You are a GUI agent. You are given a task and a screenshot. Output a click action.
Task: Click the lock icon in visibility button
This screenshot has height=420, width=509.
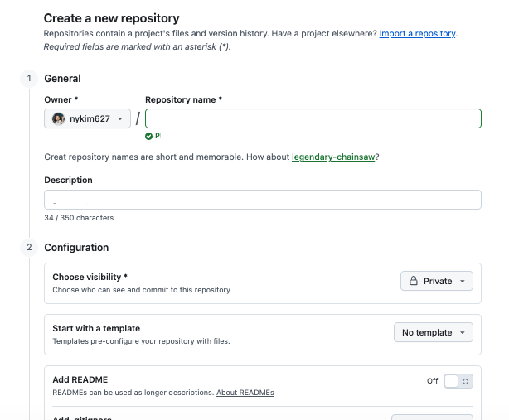(413, 281)
